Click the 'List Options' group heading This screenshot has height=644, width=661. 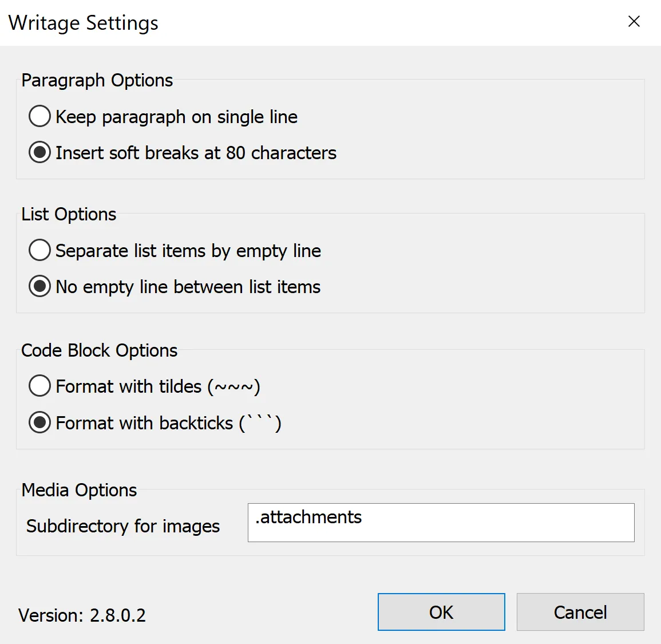69,214
